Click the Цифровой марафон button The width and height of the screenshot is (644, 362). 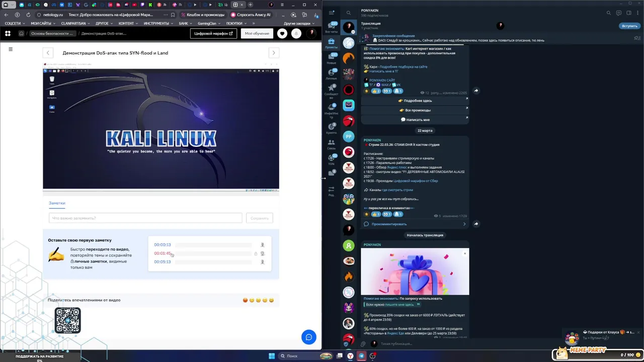coord(214,34)
